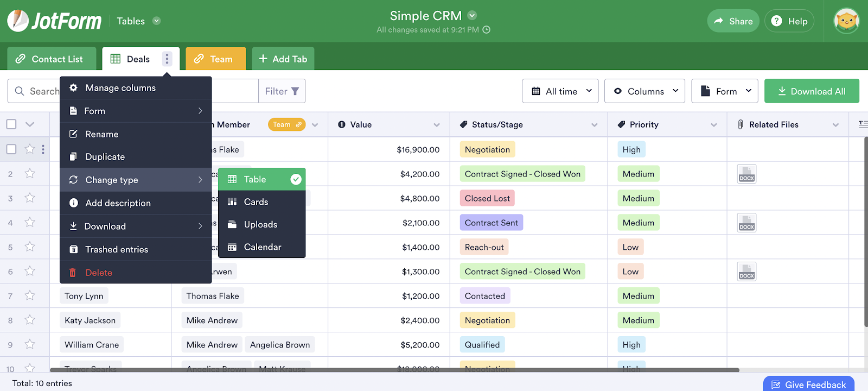Expand the Status/Stage column menu
Image resolution: width=868 pixels, height=391 pixels.
[x=595, y=125]
